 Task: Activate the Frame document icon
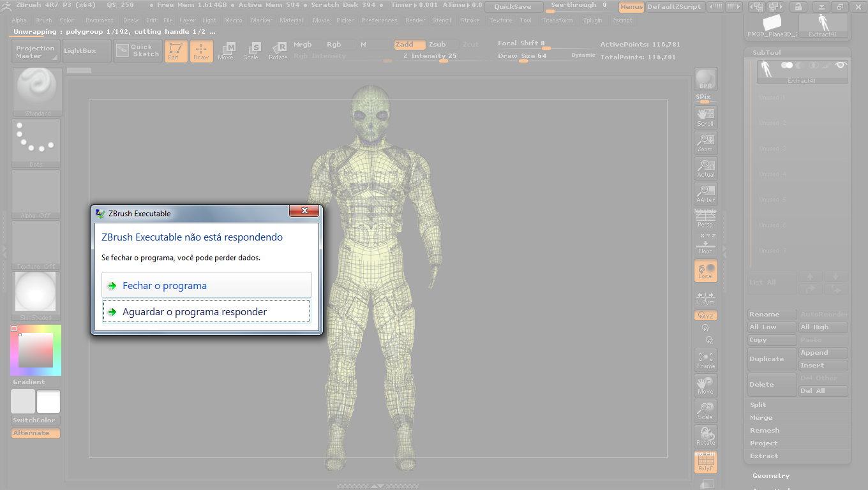[x=705, y=360]
